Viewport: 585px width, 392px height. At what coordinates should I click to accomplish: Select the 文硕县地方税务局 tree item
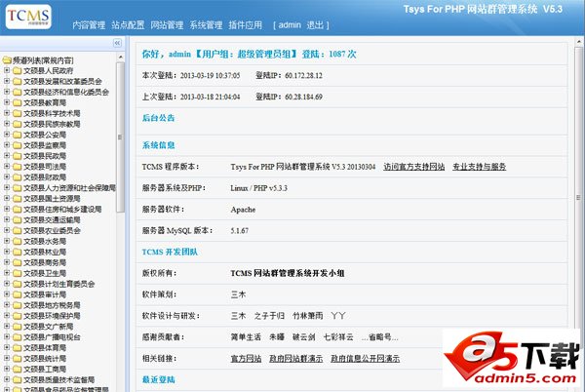point(52,305)
